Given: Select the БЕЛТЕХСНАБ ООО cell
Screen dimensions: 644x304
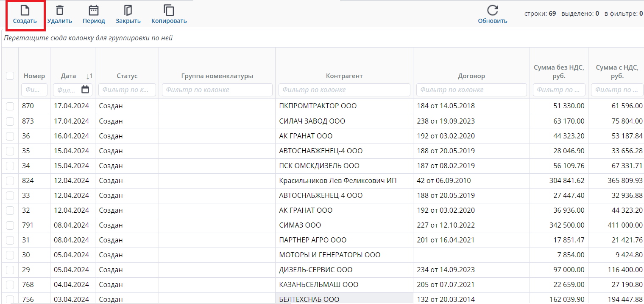Looking at the screenshot, I should 309,299.
